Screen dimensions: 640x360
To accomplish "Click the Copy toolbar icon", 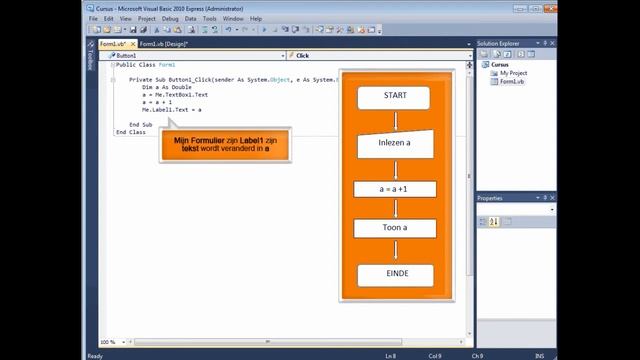I will point(167,30).
